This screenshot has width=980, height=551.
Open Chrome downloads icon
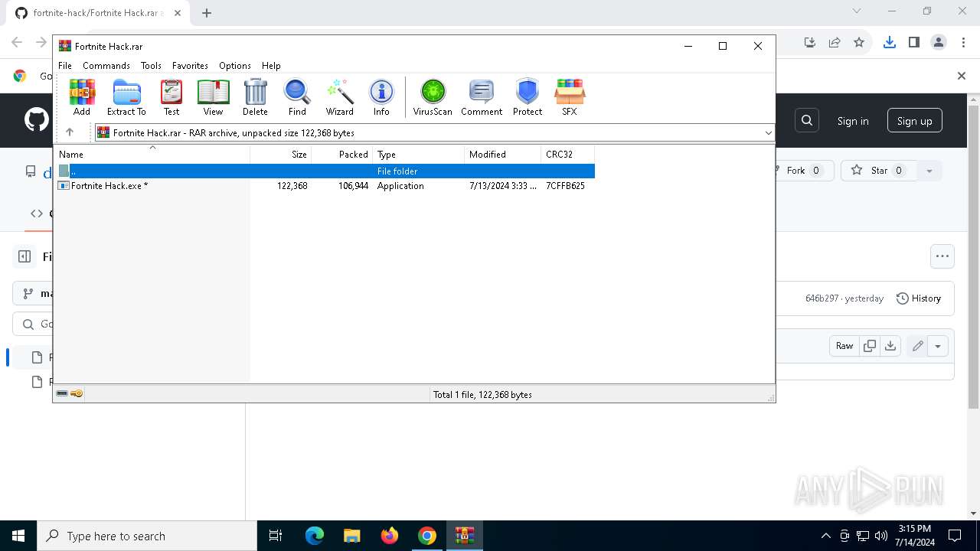(x=889, y=42)
